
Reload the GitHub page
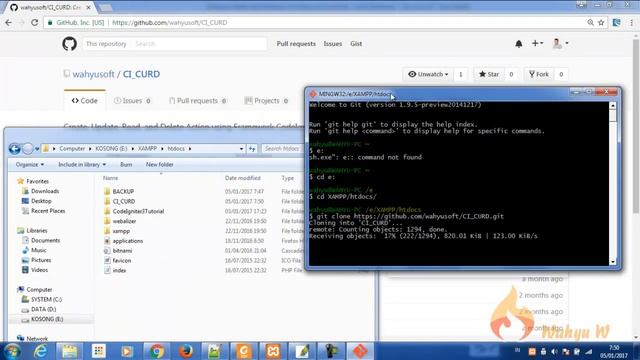pos(35,22)
